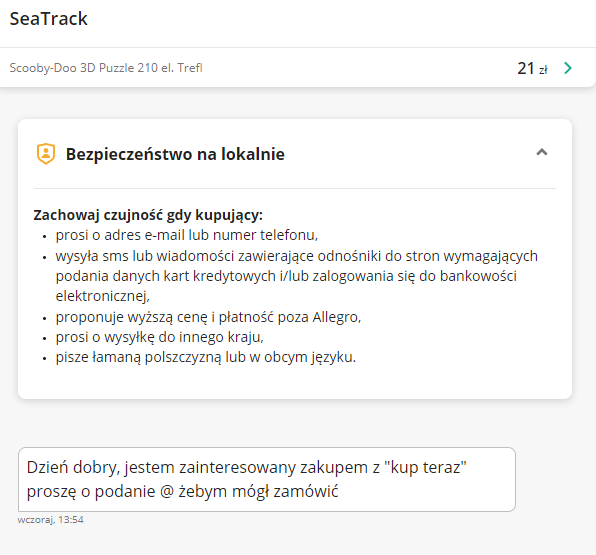Click the wczoraj 13:54 message timestamp
The image size is (596, 555).
point(51,520)
